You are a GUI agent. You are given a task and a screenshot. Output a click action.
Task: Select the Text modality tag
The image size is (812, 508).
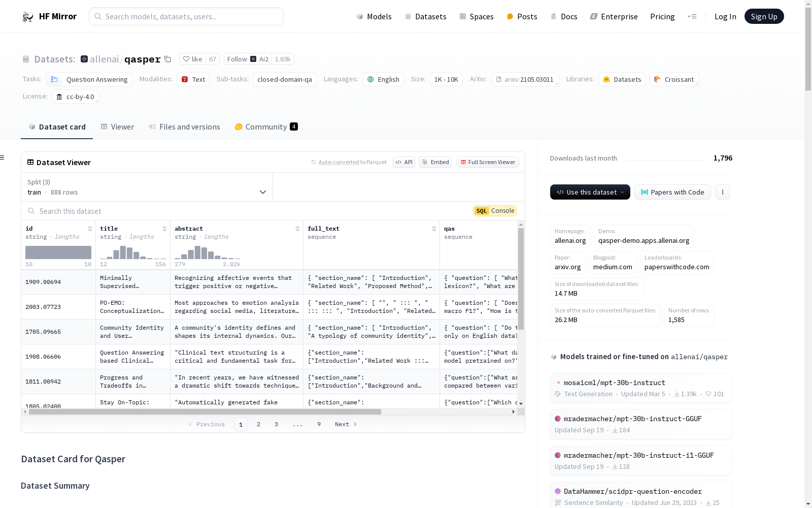(x=193, y=79)
